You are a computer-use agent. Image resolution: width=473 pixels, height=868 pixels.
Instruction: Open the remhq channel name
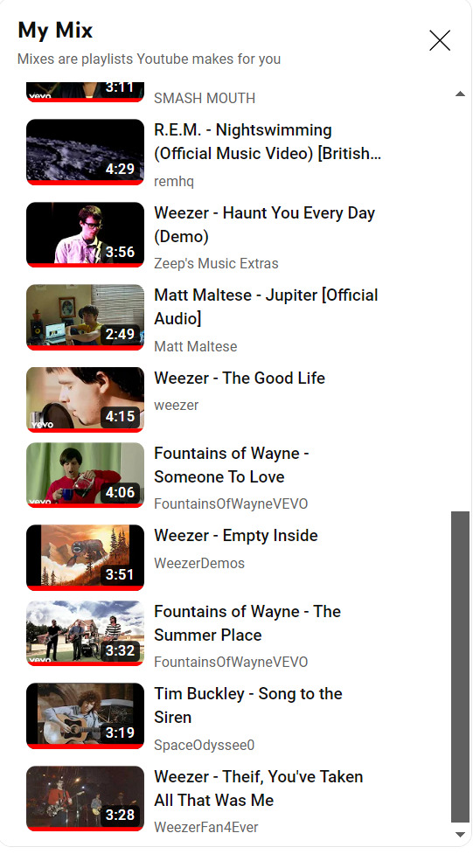point(174,182)
